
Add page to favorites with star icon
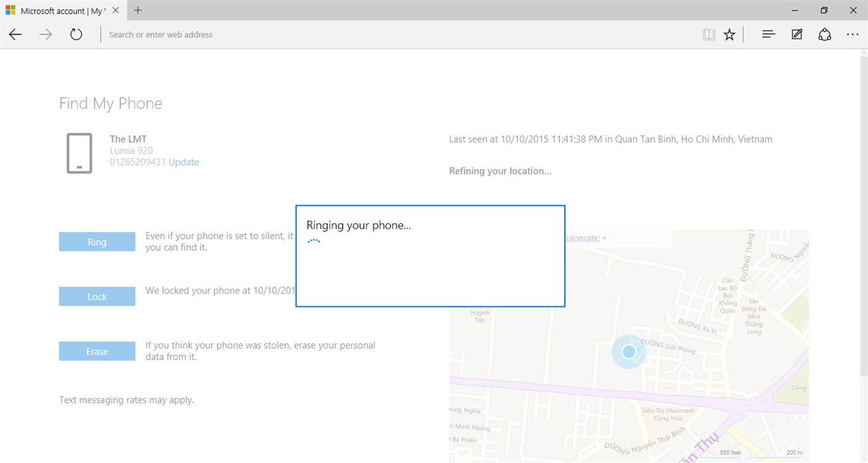pos(729,34)
